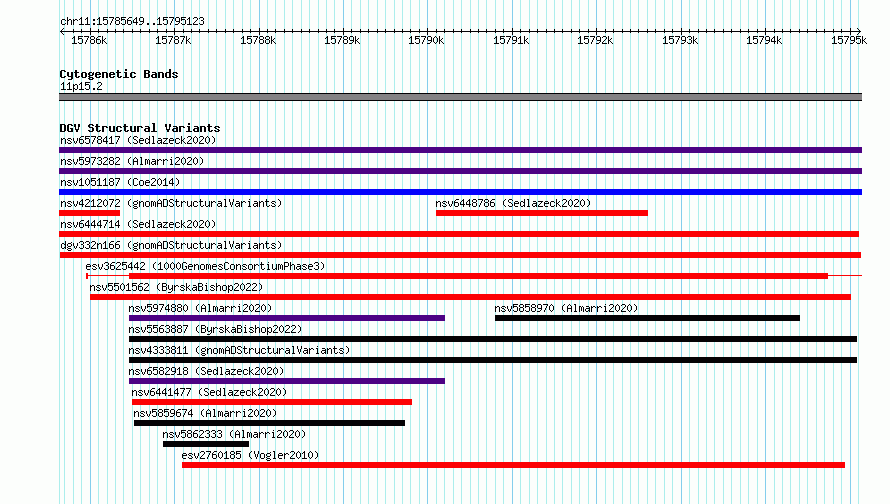Open dgv332n166 (gnomADStructuralVariants) label

point(171,245)
